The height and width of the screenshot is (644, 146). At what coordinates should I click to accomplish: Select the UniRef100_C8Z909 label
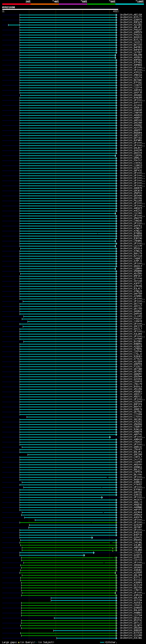coord(131,402)
